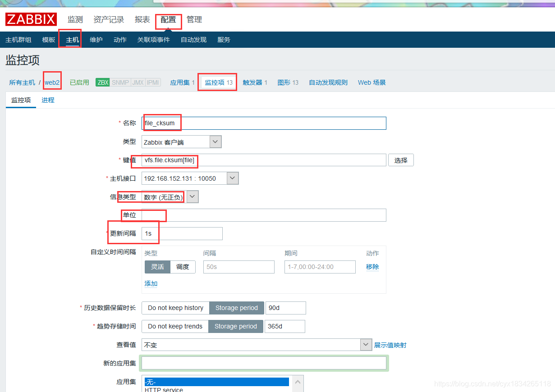
Task: Focus the 名称 field containing file_cksum
Action: coord(264,123)
